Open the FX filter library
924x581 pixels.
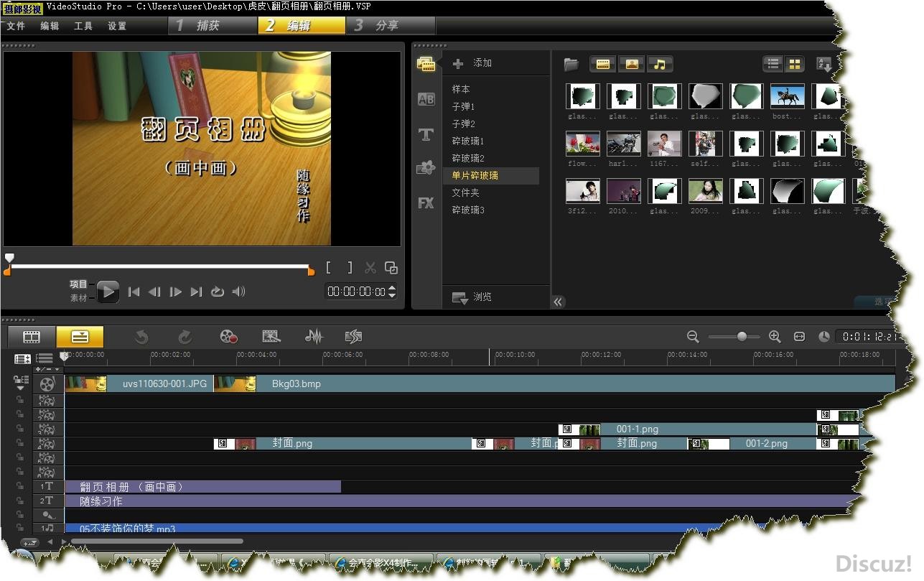[426, 203]
